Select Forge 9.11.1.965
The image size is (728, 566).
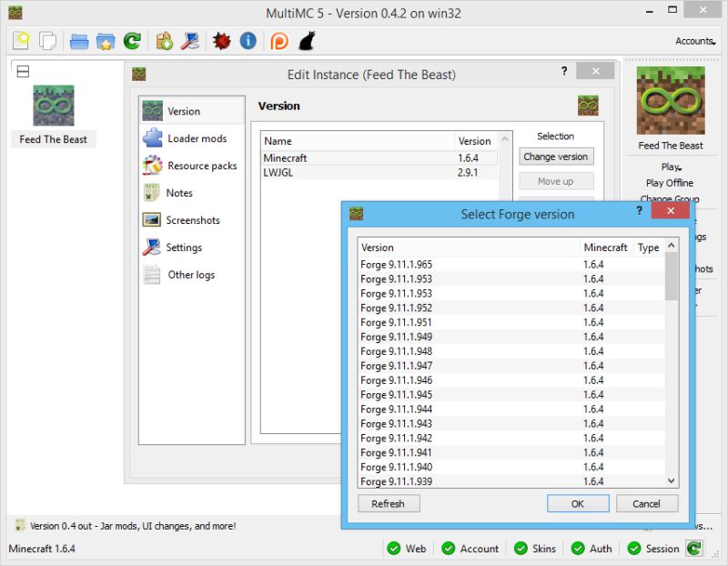(x=512, y=264)
